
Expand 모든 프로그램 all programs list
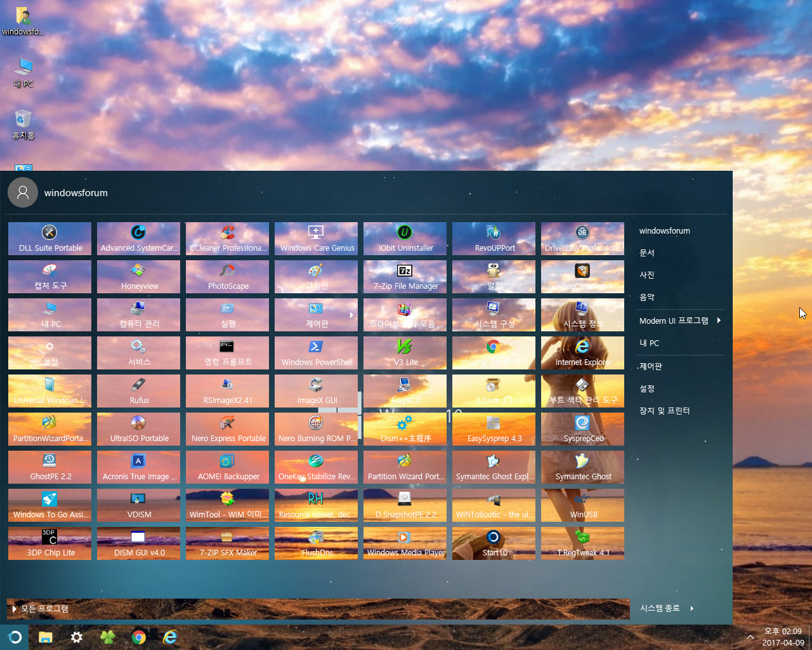[x=318, y=609]
